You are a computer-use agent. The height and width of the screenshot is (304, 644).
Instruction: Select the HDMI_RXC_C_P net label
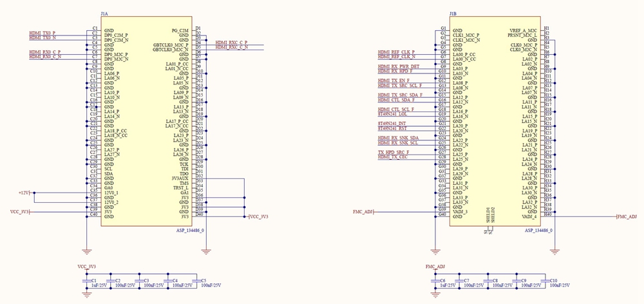click(x=231, y=43)
